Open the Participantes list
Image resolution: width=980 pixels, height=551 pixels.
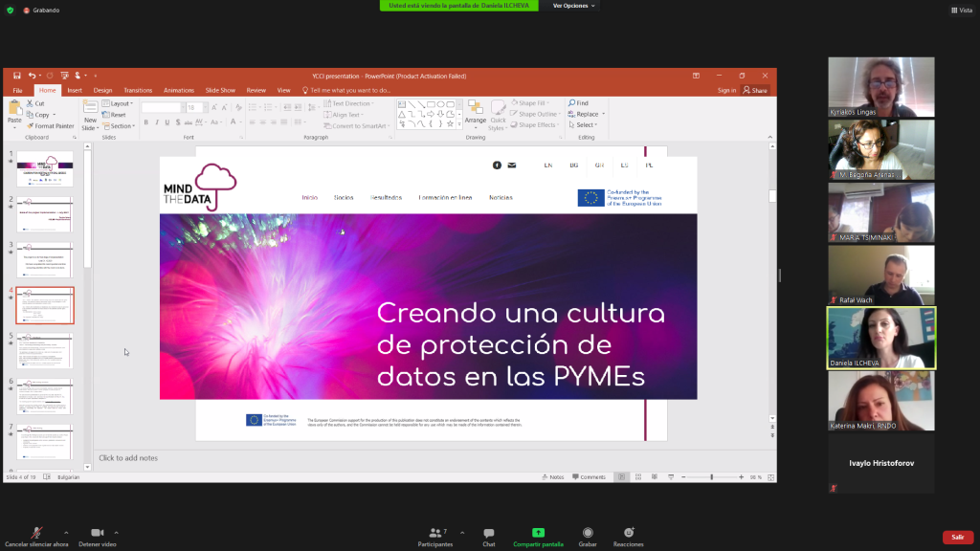pos(435,533)
